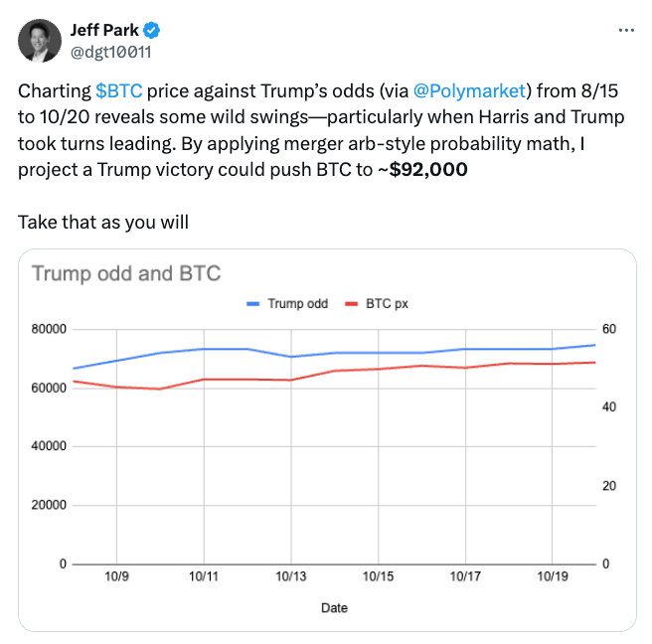Viewport: 652px width, 644px height.
Task: Open Jeff Park's profile avatar
Action: pos(41,39)
